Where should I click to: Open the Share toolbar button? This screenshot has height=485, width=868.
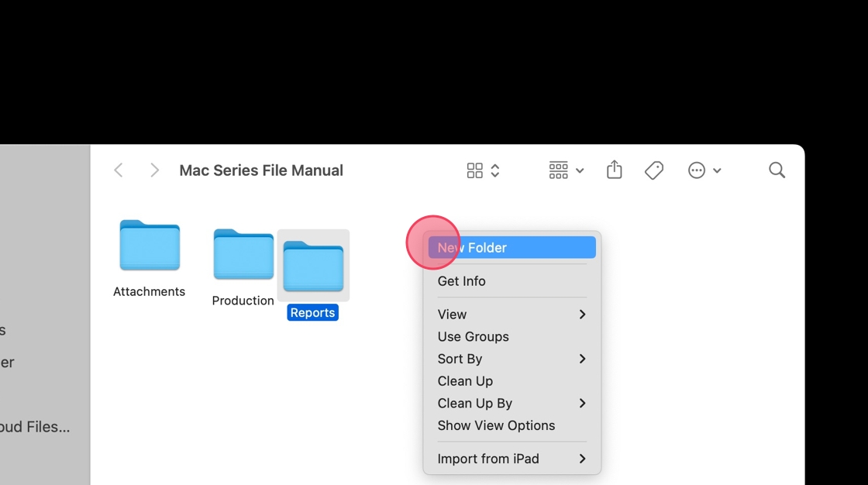615,170
